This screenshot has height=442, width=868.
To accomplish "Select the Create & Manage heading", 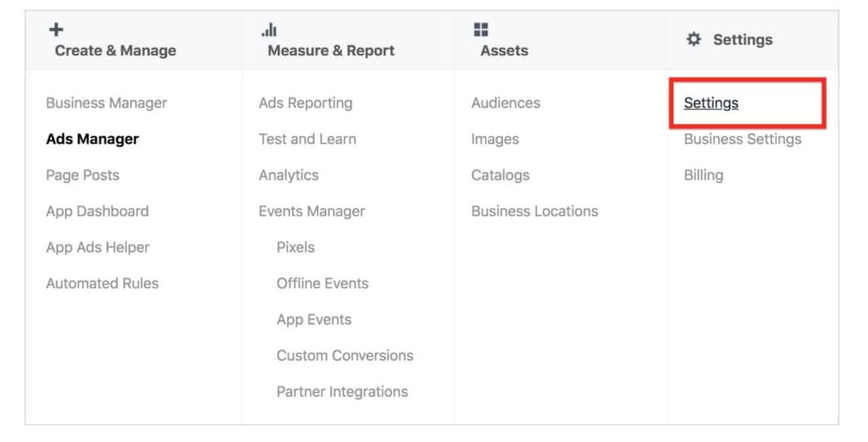I will click(x=115, y=50).
